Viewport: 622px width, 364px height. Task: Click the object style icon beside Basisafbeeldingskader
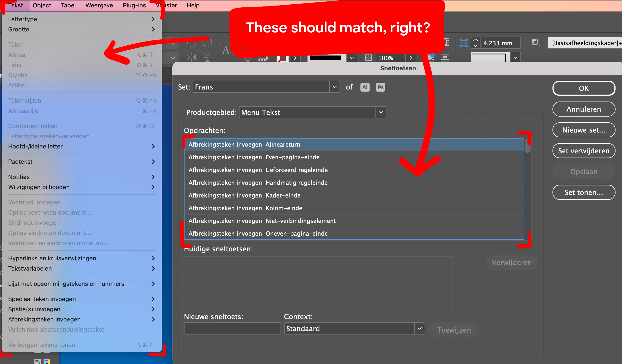pyautogui.click(x=536, y=42)
